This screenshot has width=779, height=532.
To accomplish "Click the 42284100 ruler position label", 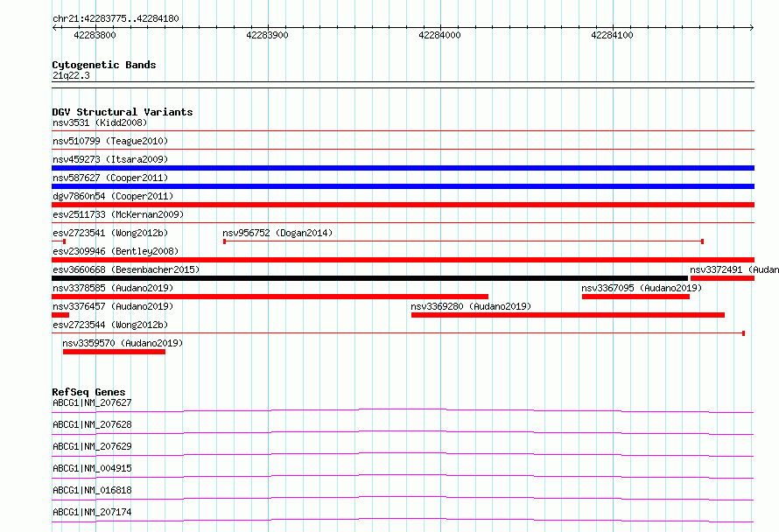I will pyautogui.click(x=612, y=35).
